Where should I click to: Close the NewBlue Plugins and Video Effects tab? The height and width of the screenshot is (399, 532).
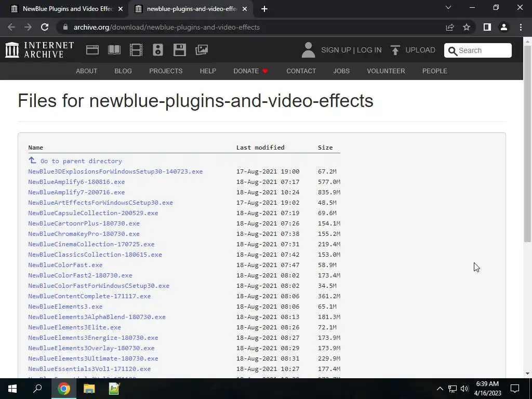click(x=121, y=9)
